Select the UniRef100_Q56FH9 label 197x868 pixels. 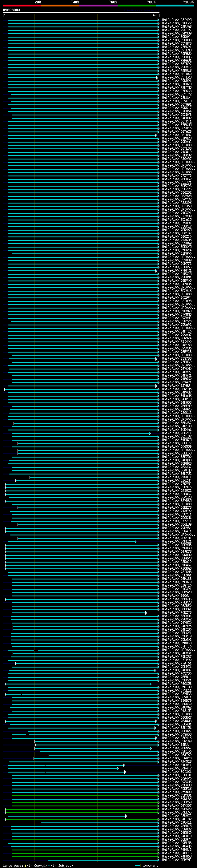(177, 406)
